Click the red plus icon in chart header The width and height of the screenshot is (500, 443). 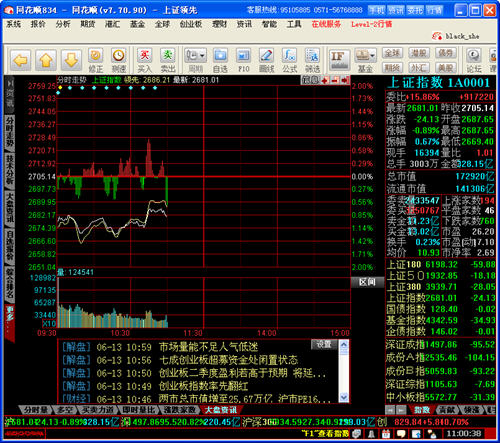[x=325, y=80]
